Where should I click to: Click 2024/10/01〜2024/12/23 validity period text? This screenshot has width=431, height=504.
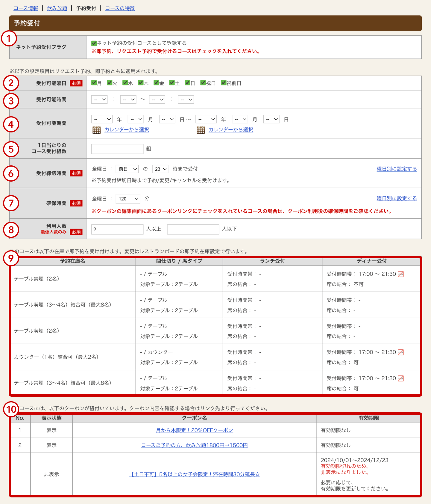coord(354,460)
